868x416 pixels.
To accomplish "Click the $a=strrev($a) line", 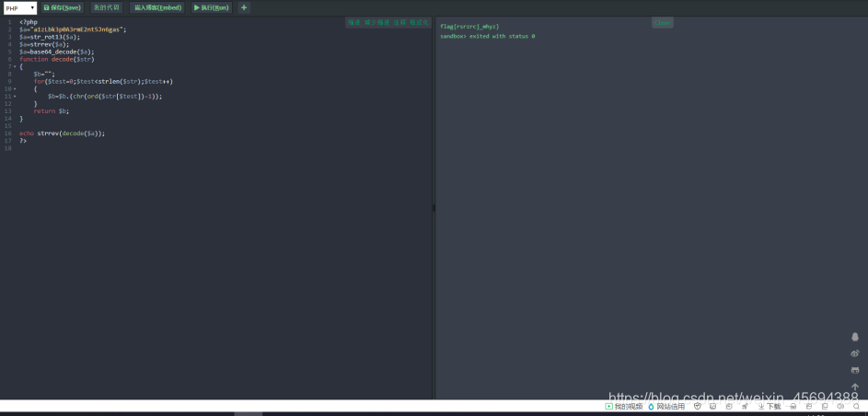I will coord(44,44).
